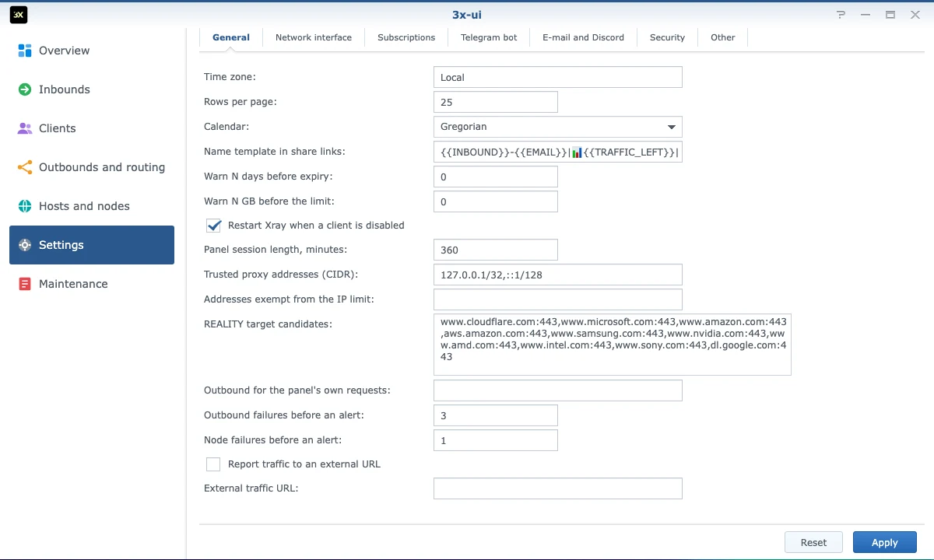Click the Rows per page field
This screenshot has width=934, height=560.
click(x=496, y=102)
